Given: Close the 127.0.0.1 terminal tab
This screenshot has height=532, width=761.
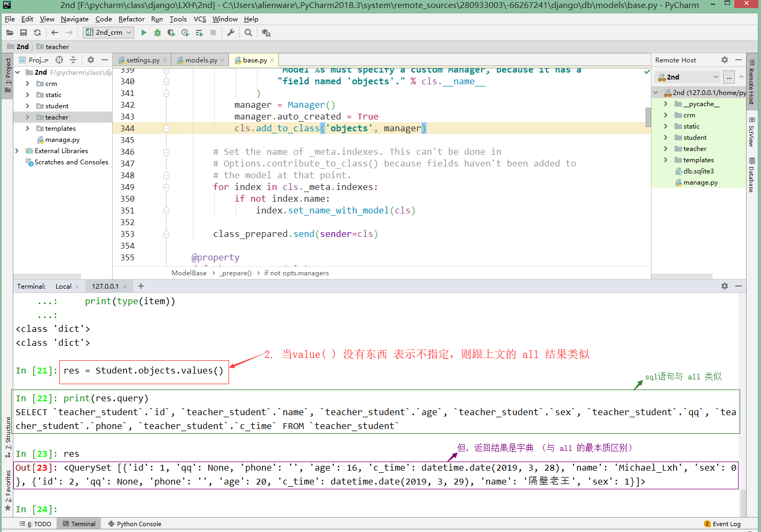Looking at the screenshot, I should (125, 287).
